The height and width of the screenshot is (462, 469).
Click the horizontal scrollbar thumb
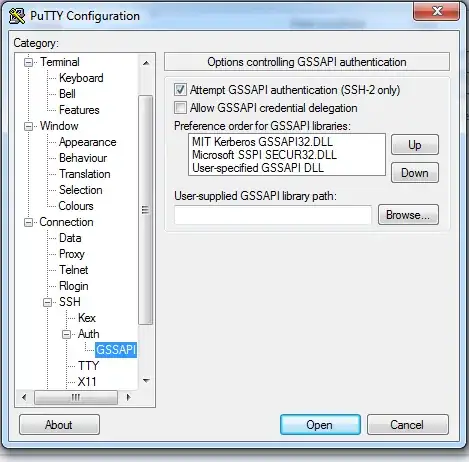click(76, 397)
